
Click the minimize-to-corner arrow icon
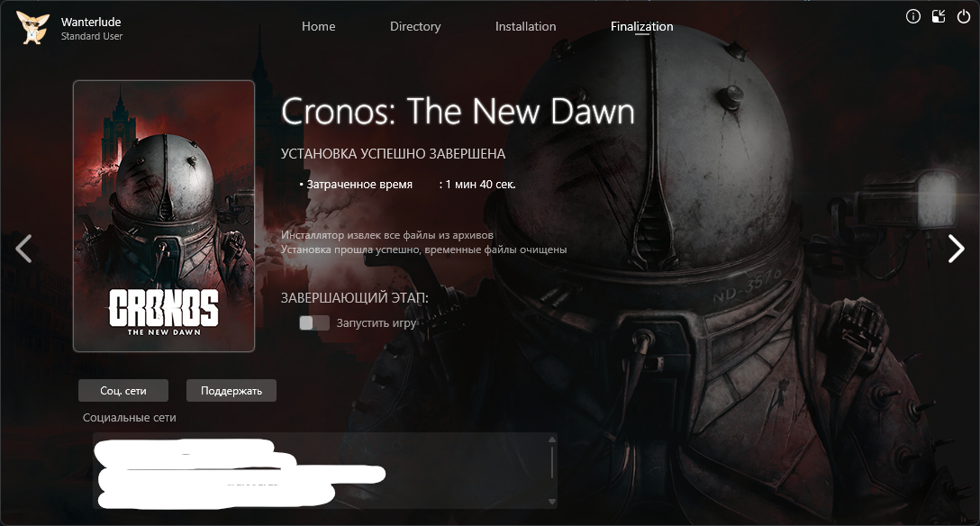pos(939,17)
